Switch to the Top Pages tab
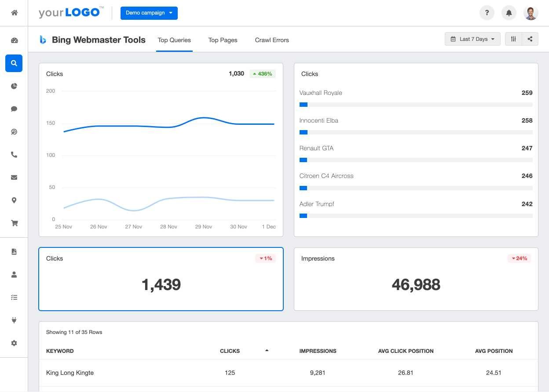This screenshot has width=549, height=392. (223, 40)
